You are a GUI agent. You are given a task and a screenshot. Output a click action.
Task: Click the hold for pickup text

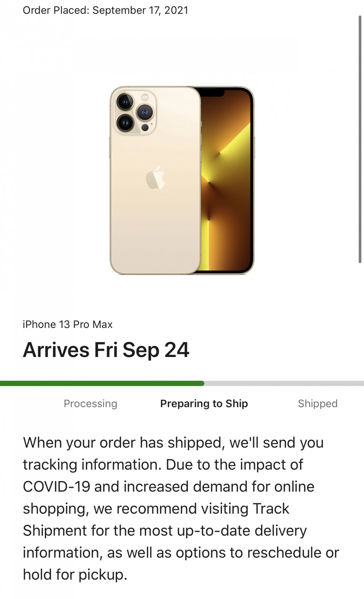(75, 575)
